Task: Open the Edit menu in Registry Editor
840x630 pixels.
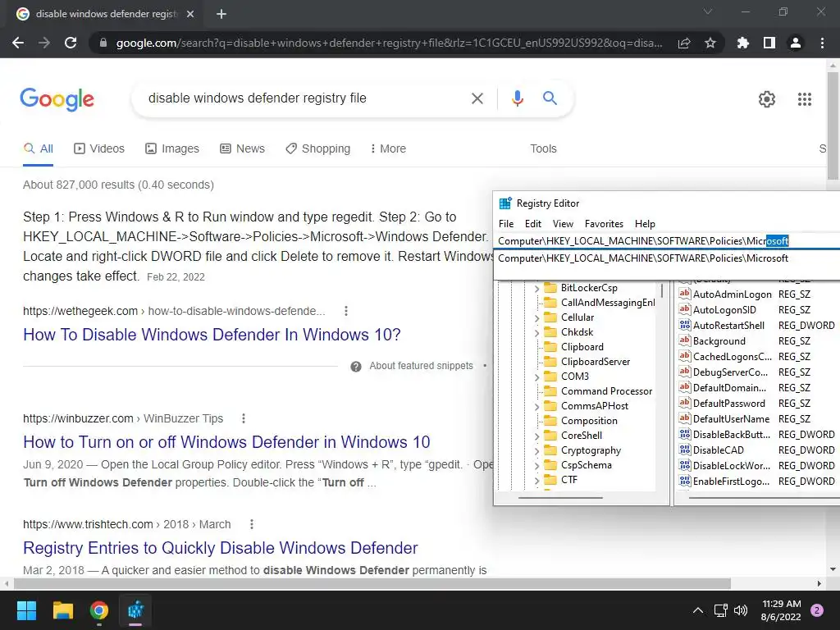Action: [x=533, y=224]
